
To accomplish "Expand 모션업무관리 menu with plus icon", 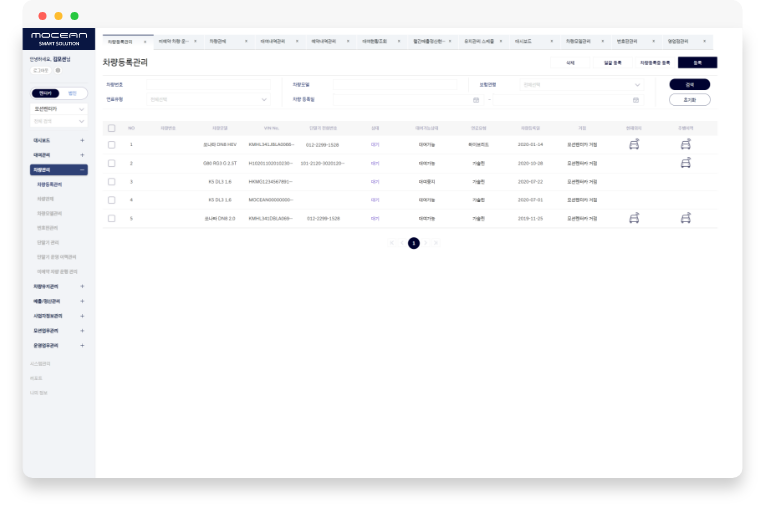I will 82,331.
